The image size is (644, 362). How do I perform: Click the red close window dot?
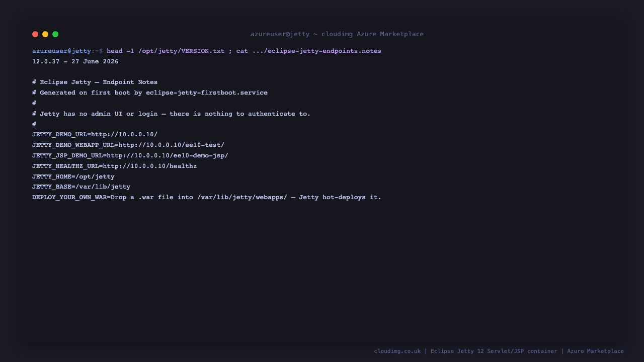coord(35,34)
